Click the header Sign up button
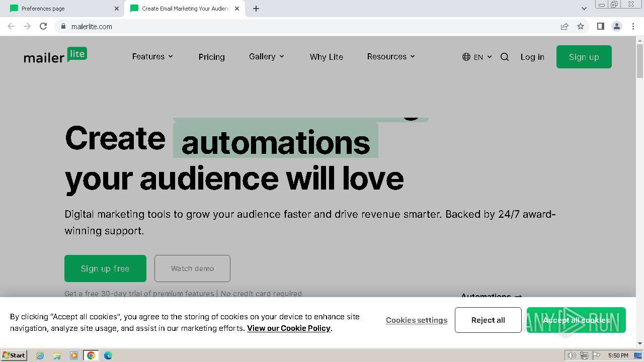644x362 pixels. 584,57
